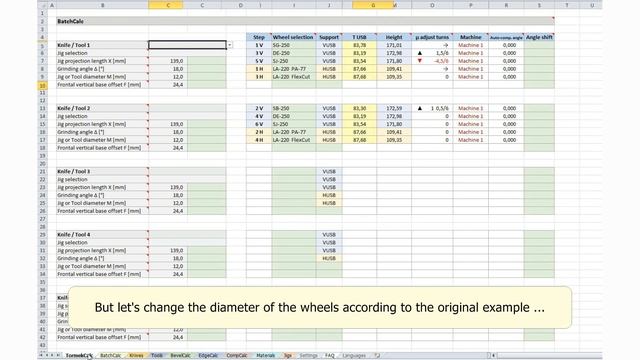Click black up-triangle beside 1,5/6 adjust turns
The height and width of the screenshot is (360, 640).
pyautogui.click(x=420, y=53)
